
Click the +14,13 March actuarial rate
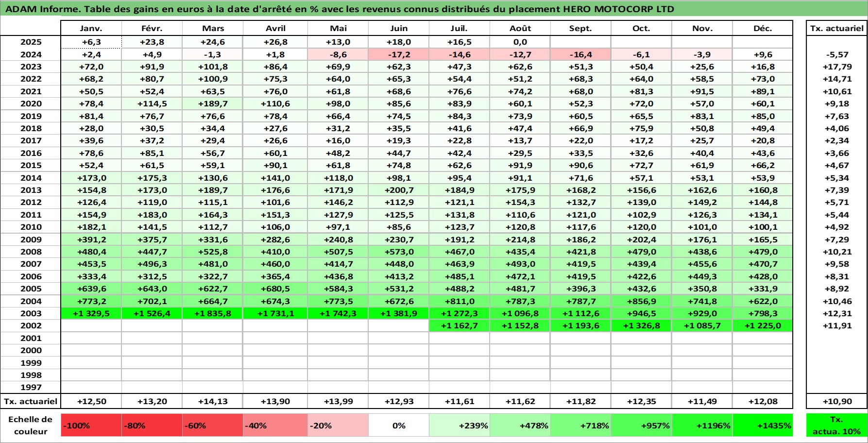tap(213, 401)
